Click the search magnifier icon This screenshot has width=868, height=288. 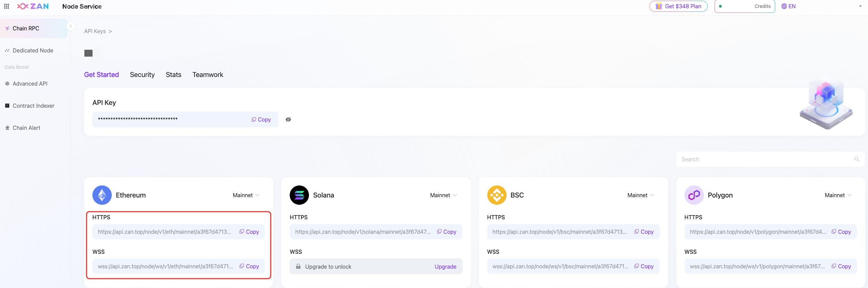click(x=857, y=159)
